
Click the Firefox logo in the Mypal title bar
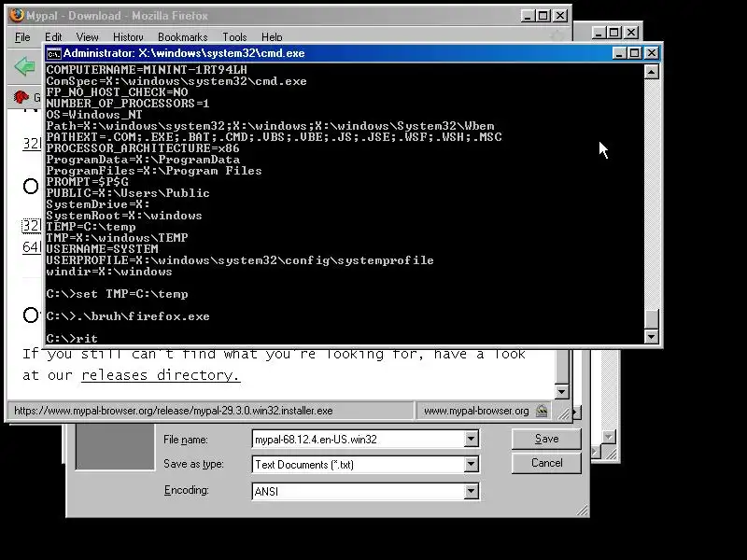(17, 15)
